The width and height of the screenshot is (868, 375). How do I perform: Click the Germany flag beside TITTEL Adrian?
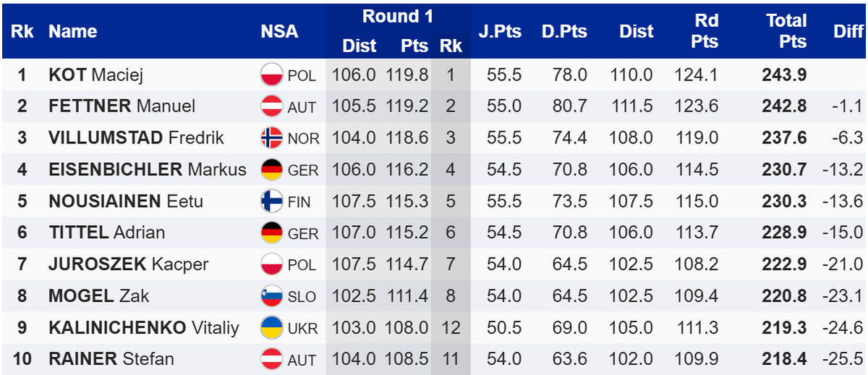click(x=271, y=232)
